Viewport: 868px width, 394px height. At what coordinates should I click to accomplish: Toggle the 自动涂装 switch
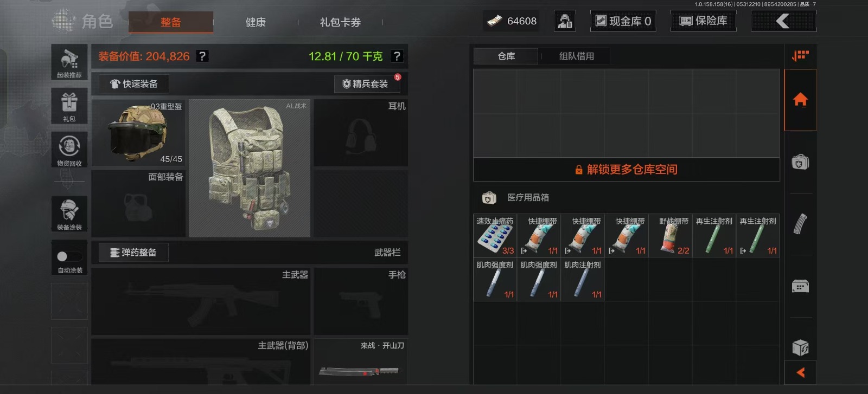69,257
